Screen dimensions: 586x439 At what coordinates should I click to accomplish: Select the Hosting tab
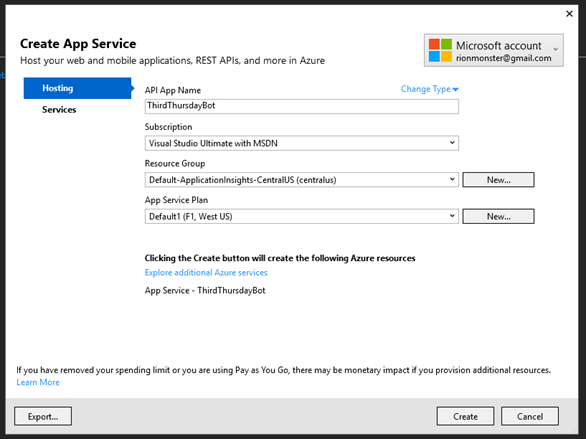pyautogui.click(x=77, y=88)
